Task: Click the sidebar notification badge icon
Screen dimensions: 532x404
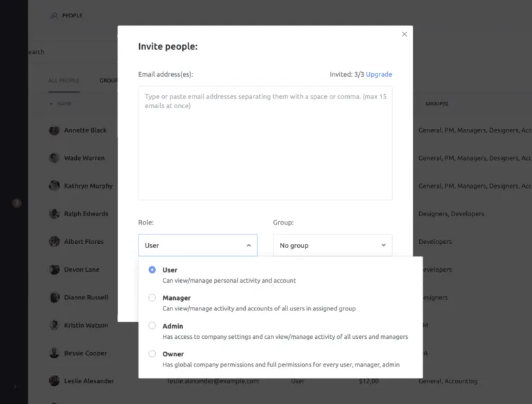Action: (17, 203)
